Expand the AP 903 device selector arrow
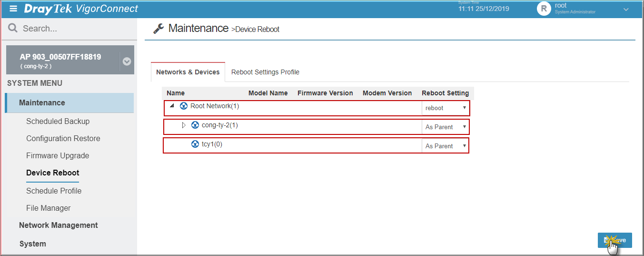The width and height of the screenshot is (644, 256). pos(127,61)
